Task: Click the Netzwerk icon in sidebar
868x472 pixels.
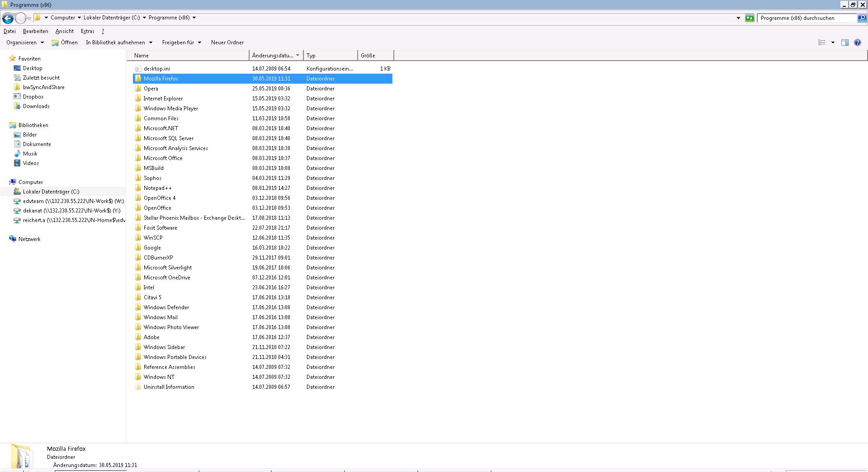Action: (x=13, y=239)
